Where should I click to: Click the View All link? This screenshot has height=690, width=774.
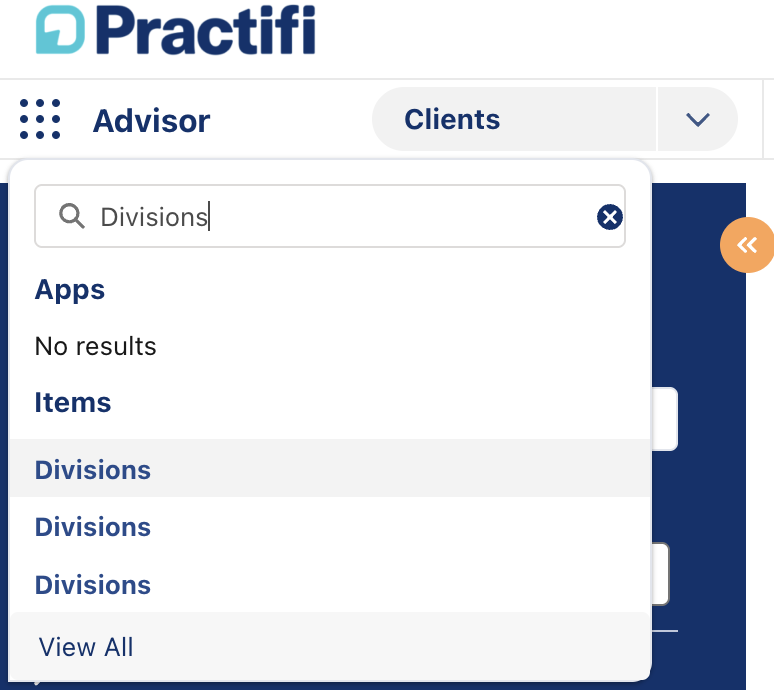86,647
